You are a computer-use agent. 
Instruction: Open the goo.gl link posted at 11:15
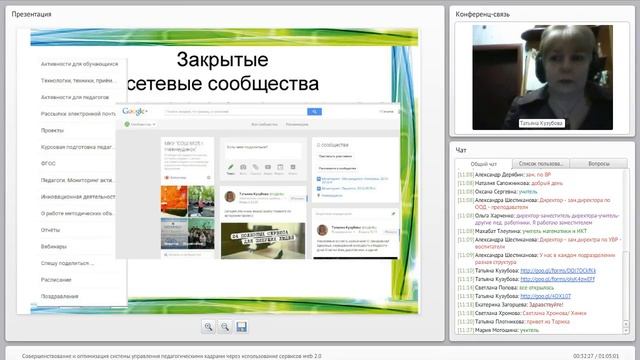coord(545,296)
